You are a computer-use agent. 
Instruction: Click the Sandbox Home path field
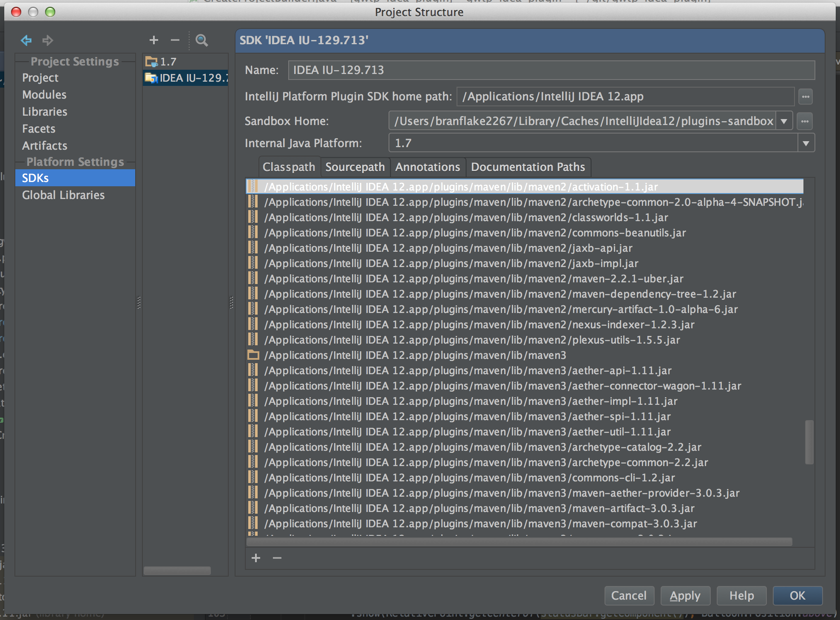click(582, 121)
